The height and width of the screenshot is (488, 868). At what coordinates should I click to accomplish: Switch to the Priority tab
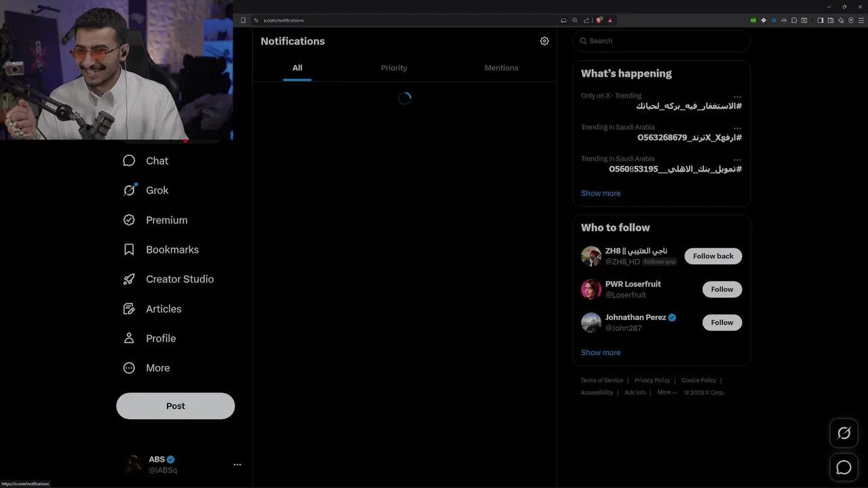(394, 68)
